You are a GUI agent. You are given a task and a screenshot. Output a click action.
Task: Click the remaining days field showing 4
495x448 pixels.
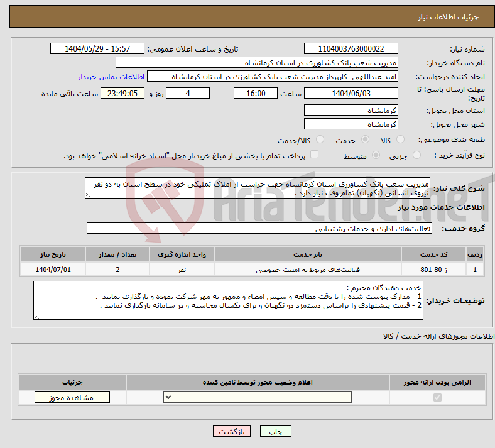point(188,93)
